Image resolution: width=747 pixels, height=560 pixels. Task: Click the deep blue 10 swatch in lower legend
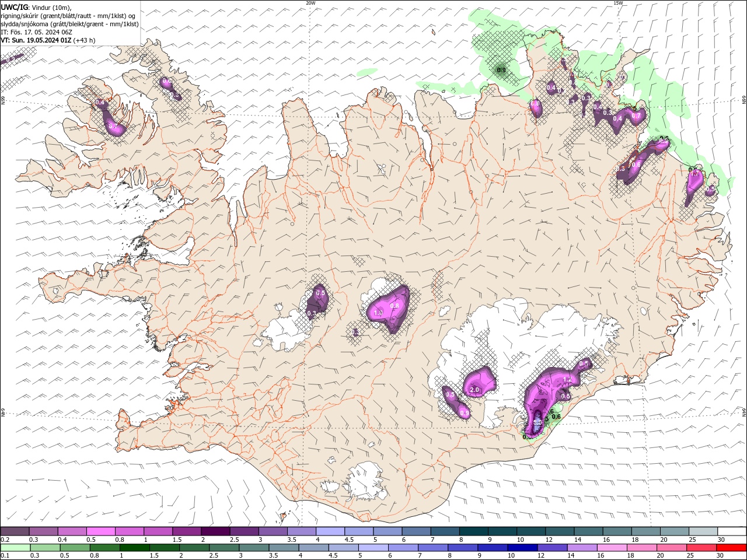click(x=523, y=548)
